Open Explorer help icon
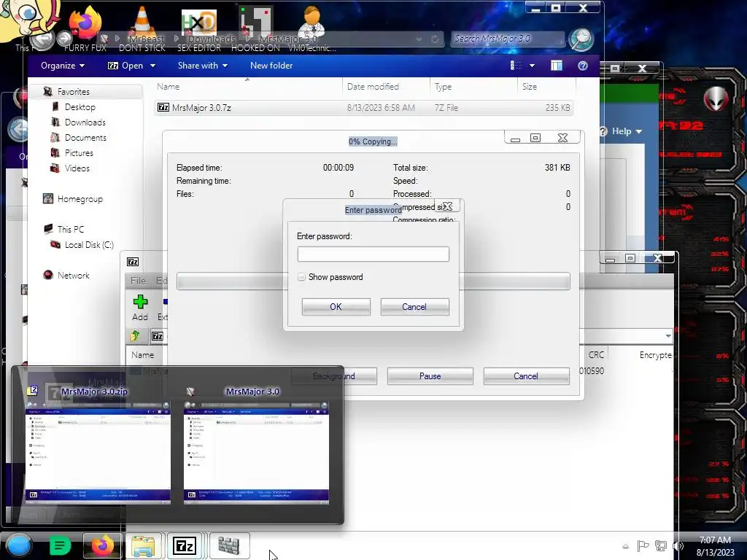Image resolution: width=747 pixels, height=560 pixels. (x=583, y=66)
